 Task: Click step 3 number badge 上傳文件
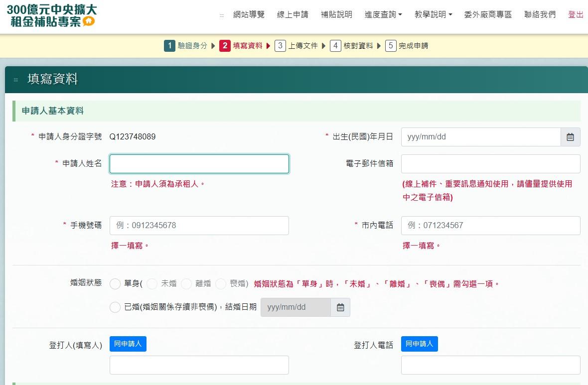point(280,46)
